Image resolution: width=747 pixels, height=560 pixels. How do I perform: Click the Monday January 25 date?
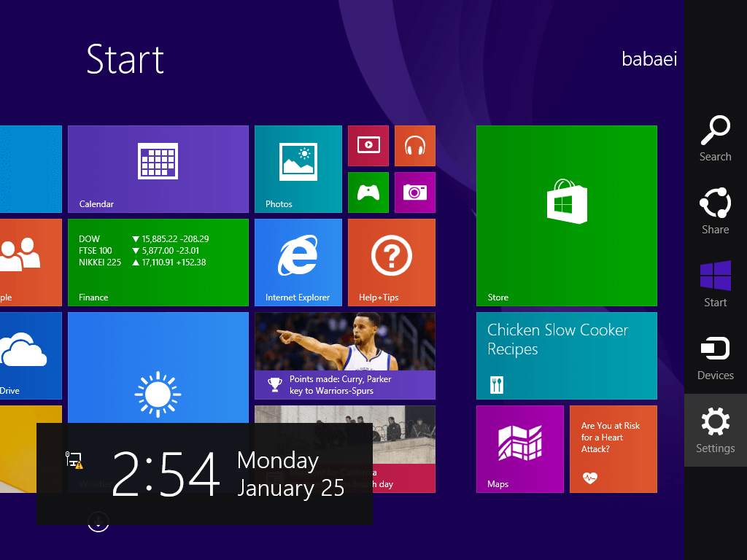click(x=290, y=474)
